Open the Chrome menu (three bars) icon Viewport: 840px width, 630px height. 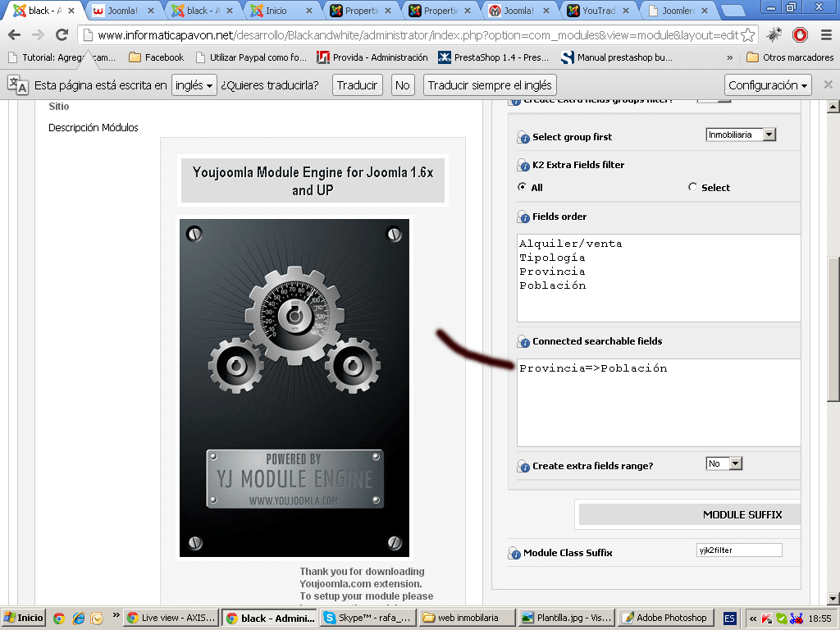click(826, 35)
